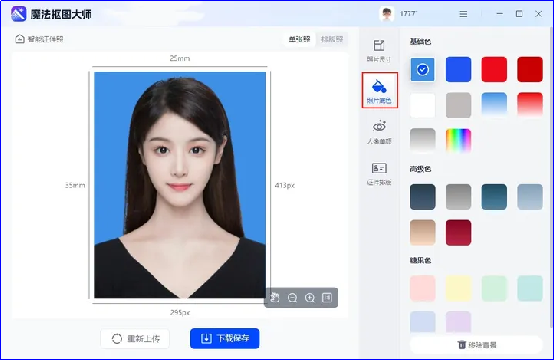Click the 高级色 section heading
554x360 pixels.
[420, 169]
